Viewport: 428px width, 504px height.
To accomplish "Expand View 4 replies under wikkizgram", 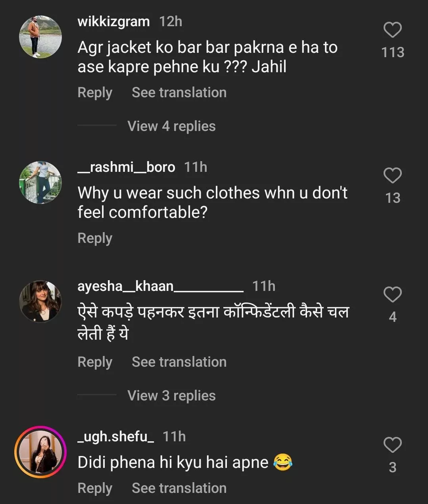I will [x=171, y=126].
